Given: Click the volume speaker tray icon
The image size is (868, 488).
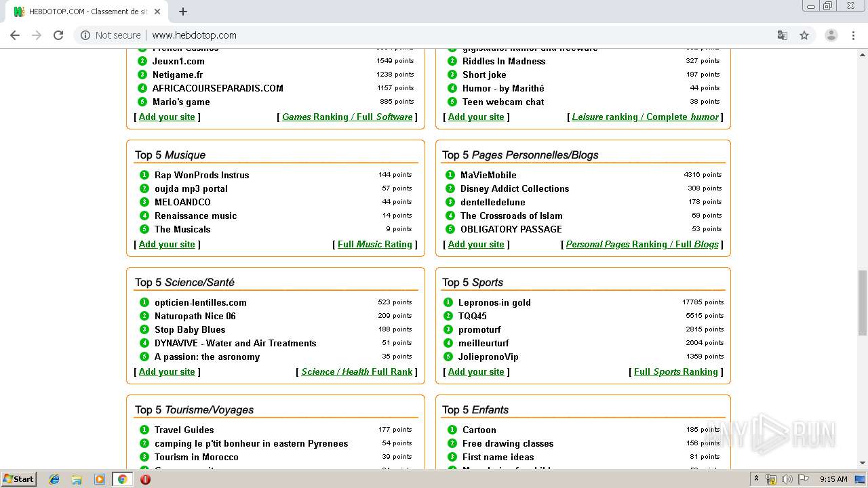Looking at the screenshot, I should [x=787, y=479].
